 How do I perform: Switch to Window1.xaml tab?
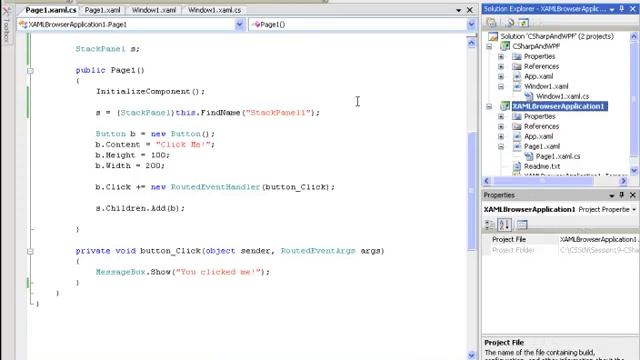[154, 10]
